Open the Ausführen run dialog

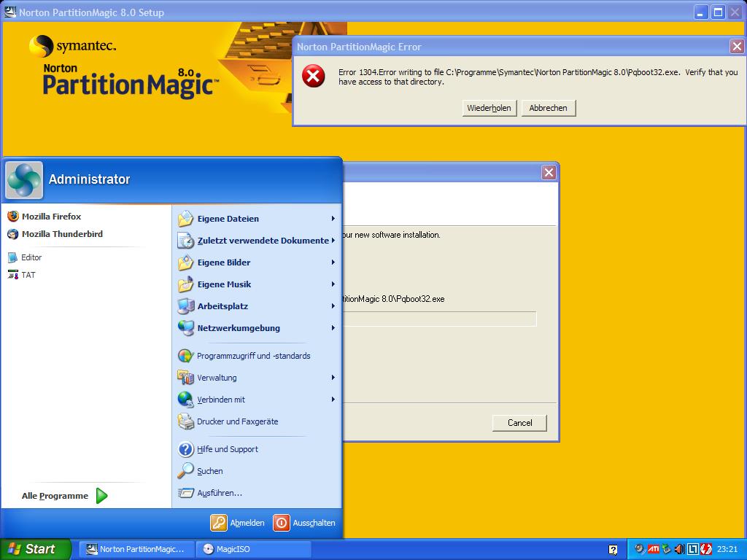pos(257,493)
